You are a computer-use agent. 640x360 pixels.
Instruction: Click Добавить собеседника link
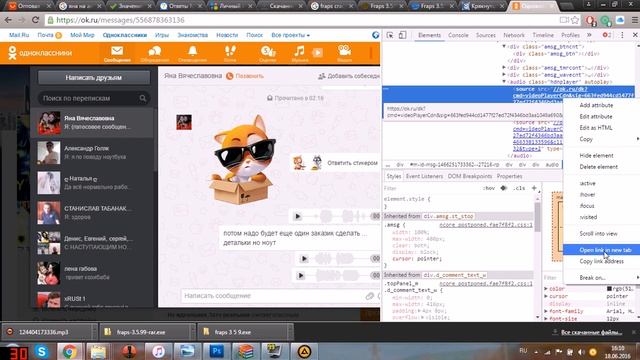click(349, 76)
